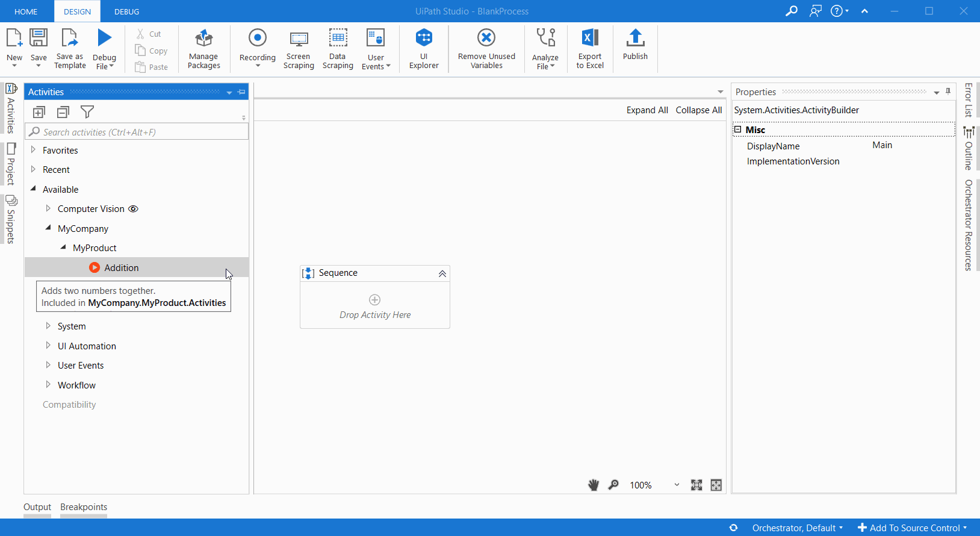Switch to DEBUG tab
This screenshot has height=536, width=980.
[x=126, y=11]
